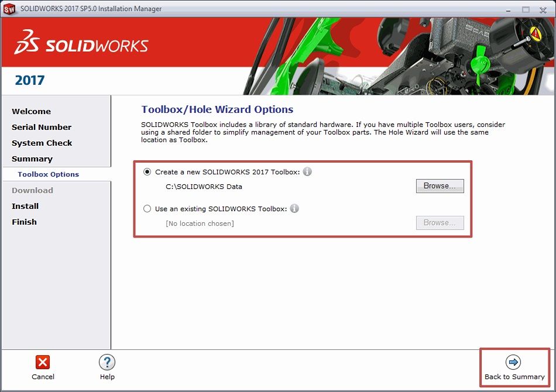
Task: Click the SW app icon in title bar
Action: tap(9, 9)
